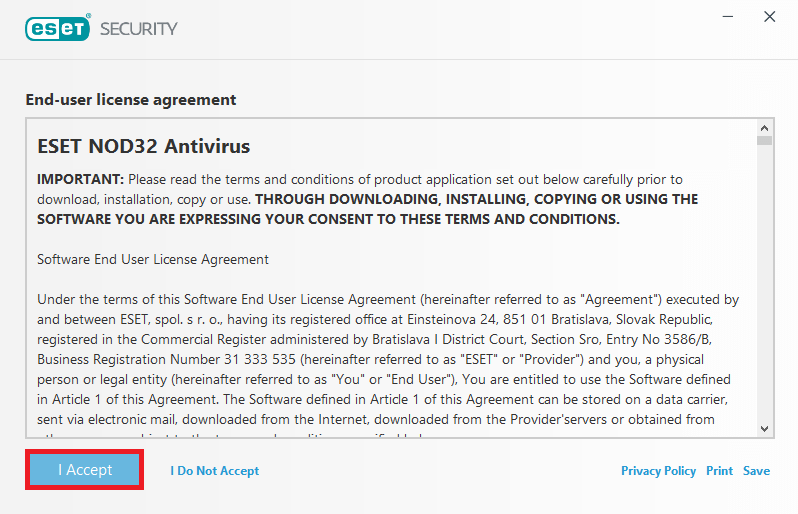Image resolution: width=798 pixels, height=514 pixels.
Task: Print the license agreement
Action: 719,471
